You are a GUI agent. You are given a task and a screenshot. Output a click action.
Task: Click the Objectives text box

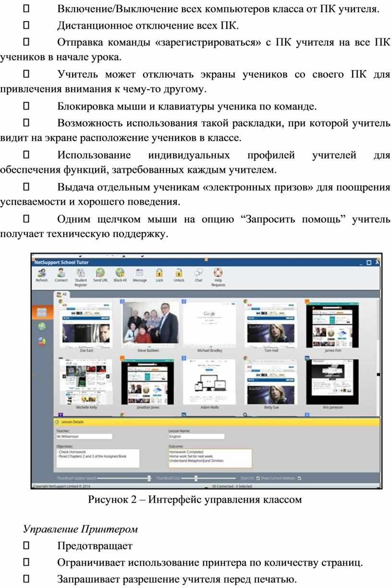(98, 458)
